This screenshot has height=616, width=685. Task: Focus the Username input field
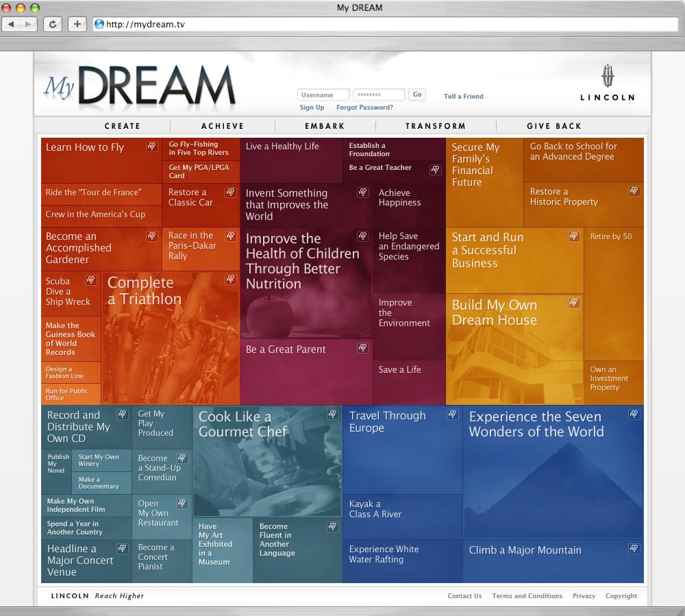point(323,95)
